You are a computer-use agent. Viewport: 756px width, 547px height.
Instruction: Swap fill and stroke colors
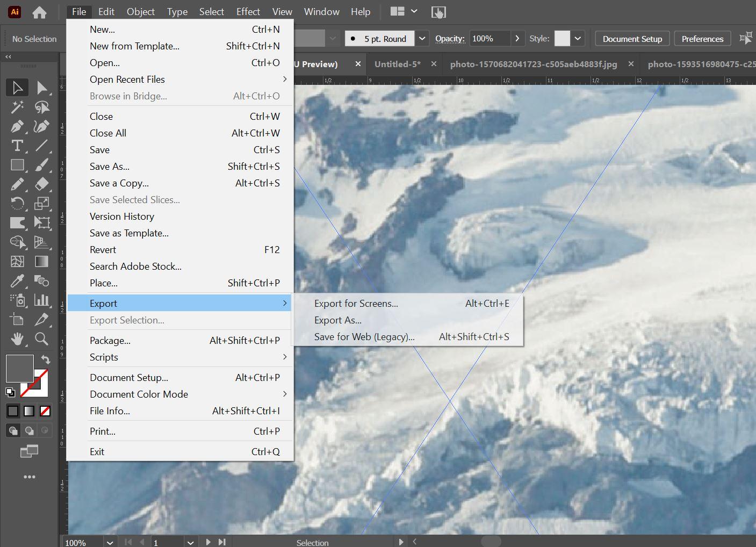[46, 360]
